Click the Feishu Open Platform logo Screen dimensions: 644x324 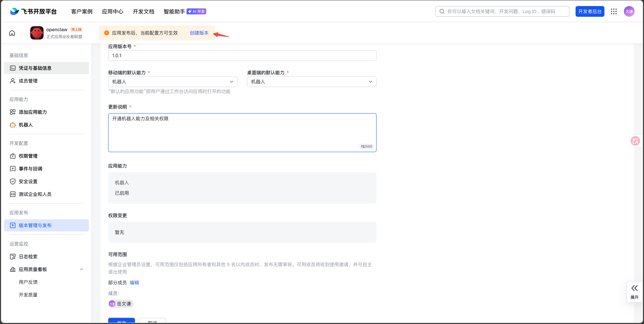(x=34, y=11)
